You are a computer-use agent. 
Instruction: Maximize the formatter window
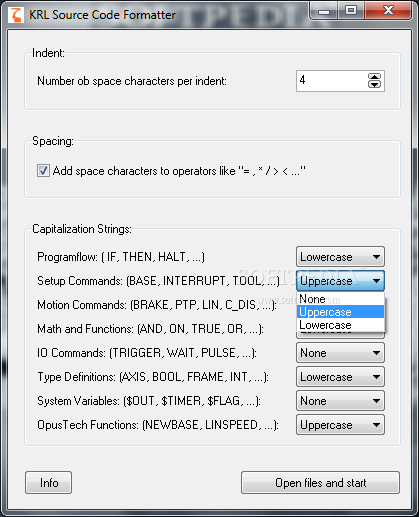[x=351, y=11]
